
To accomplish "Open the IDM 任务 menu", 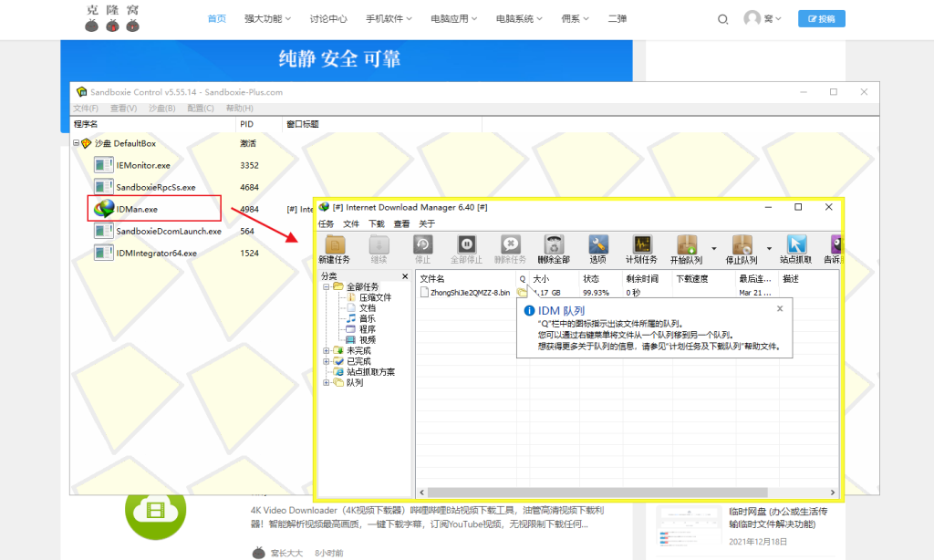I will [x=326, y=224].
